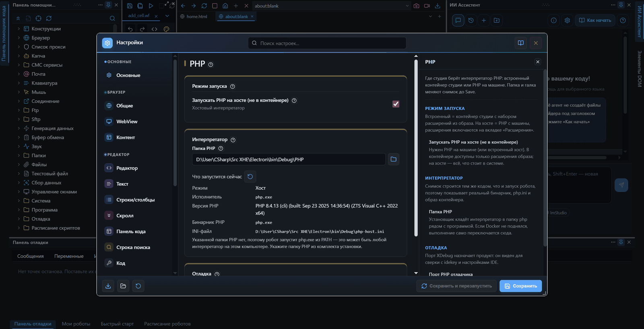Click the open settings folder icon at dialog bottom
Screen dimensions: 644x329
[123, 286]
